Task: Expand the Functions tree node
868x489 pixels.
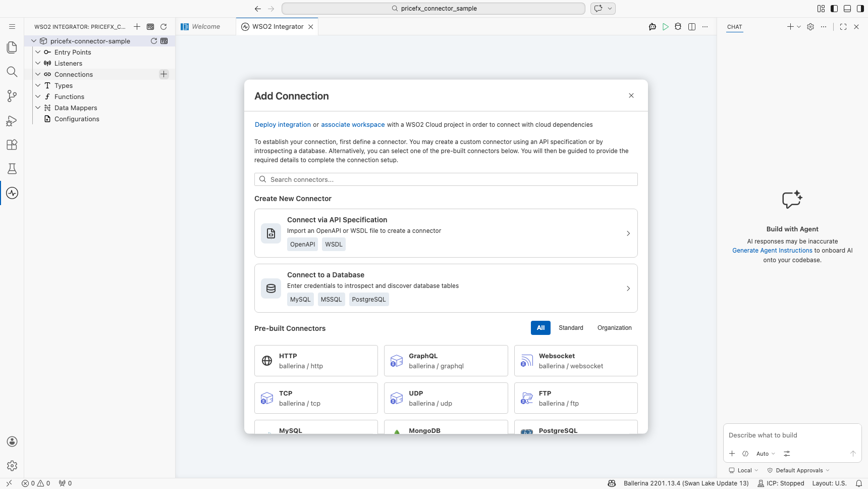Action: tap(38, 96)
